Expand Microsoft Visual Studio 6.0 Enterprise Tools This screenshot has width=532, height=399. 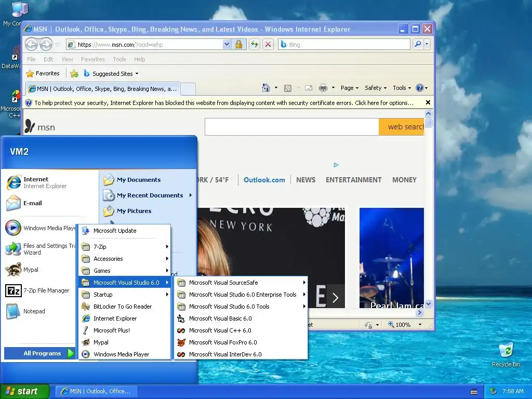pyautogui.click(x=241, y=295)
